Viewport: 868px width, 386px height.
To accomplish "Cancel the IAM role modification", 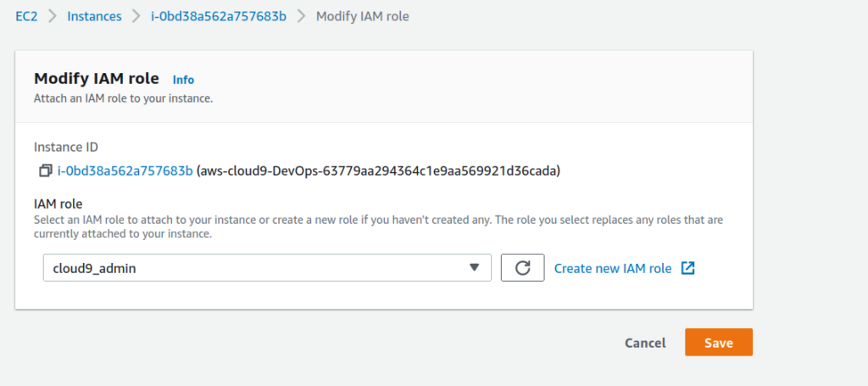I will click(645, 343).
